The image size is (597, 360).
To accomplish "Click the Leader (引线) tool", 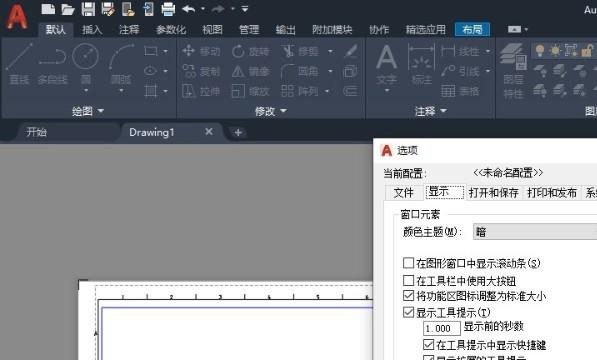I will point(460,71).
